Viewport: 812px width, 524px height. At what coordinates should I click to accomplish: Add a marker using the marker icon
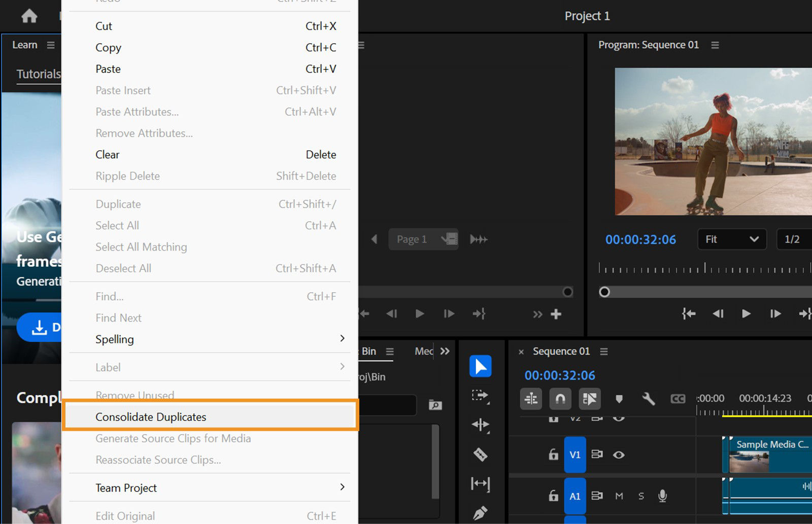point(620,399)
